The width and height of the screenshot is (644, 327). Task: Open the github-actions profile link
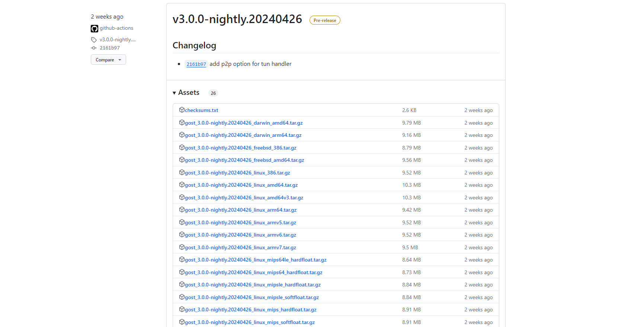coord(116,28)
